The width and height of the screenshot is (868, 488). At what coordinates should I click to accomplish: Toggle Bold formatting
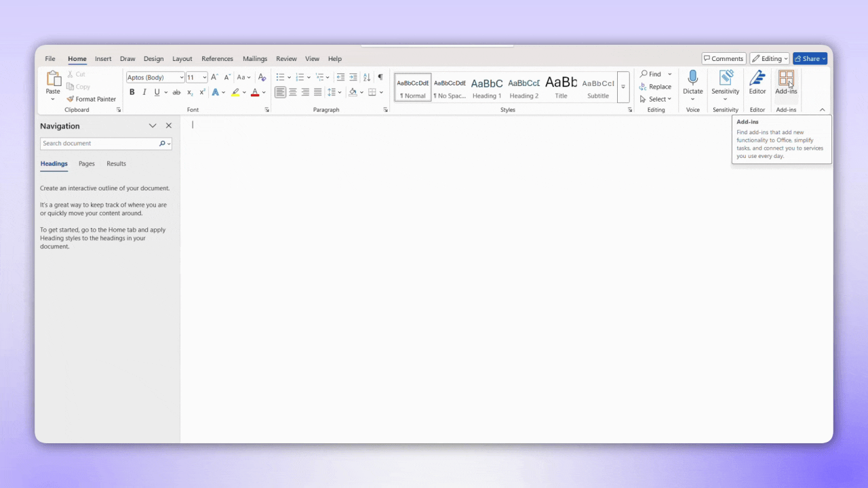coord(132,92)
